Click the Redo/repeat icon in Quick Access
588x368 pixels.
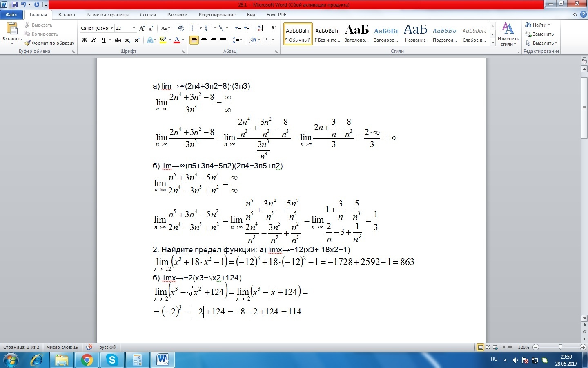[x=37, y=4]
